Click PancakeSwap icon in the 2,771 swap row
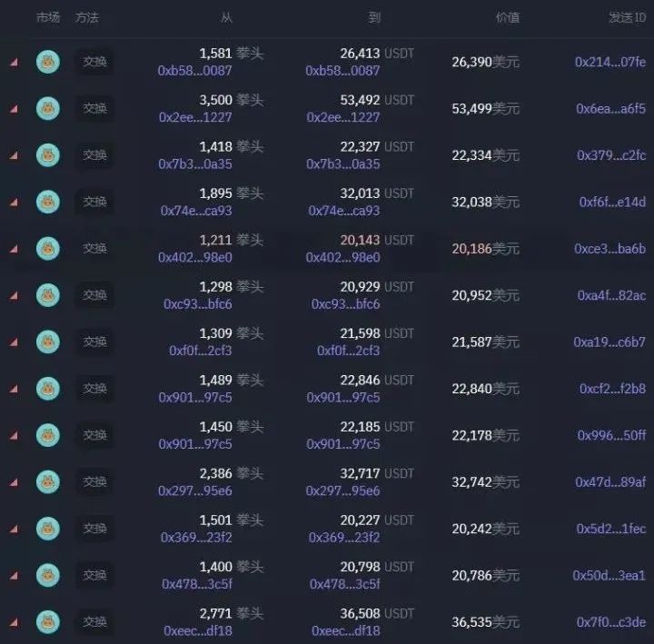The height and width of the screenshot is (644, 654). 47,622
